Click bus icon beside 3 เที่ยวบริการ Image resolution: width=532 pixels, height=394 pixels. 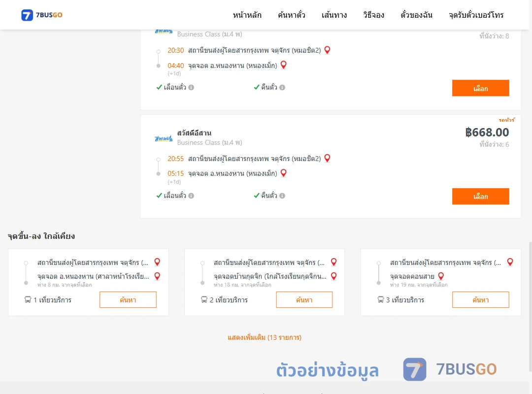pyautogui.click(x=381, y=299)
